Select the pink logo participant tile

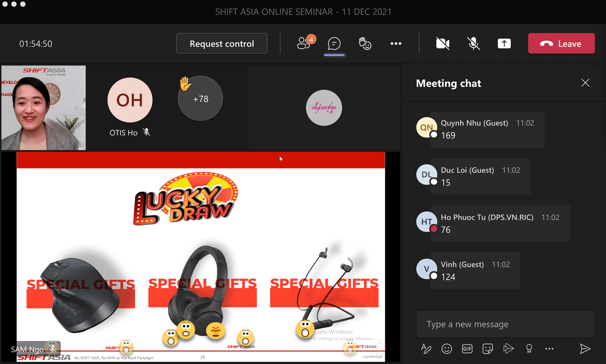pyautogui.click(x=324, y=108)
